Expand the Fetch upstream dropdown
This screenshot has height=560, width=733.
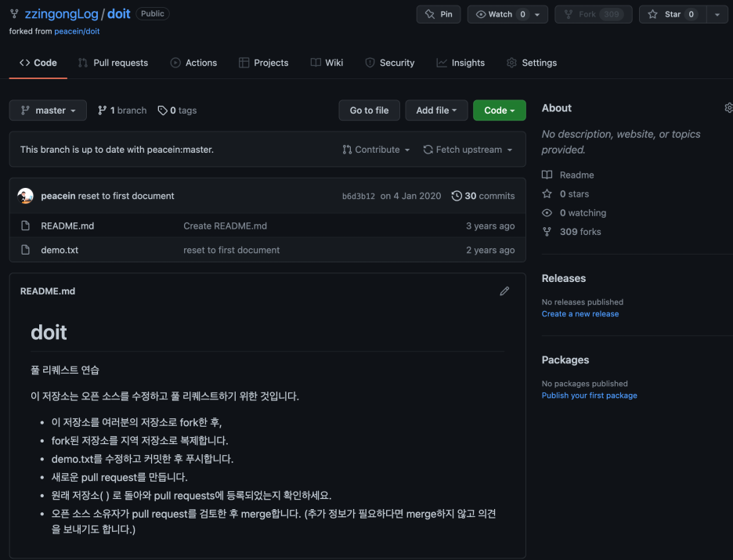click(x=468, y=150)
